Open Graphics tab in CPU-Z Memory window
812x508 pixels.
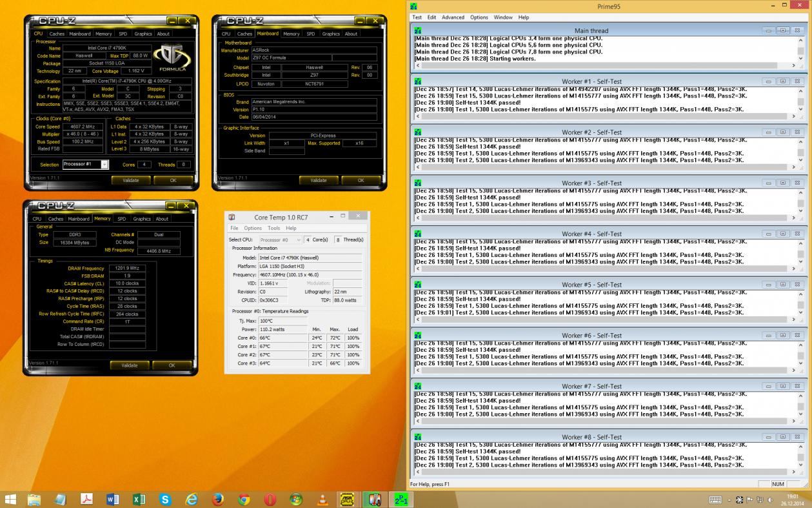coord(142,219)
